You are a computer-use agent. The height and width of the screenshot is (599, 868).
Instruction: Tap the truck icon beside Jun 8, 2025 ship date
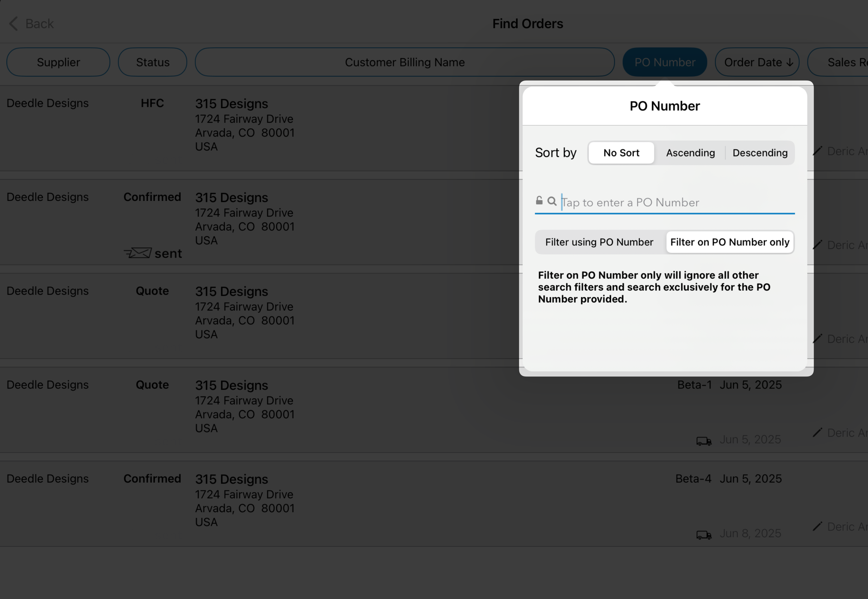[704, 535]
